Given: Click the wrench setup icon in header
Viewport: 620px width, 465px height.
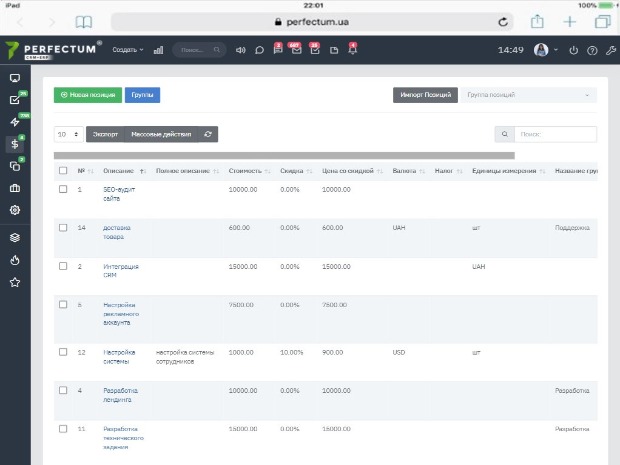Looking at the screenshot, I should [611, 50].
